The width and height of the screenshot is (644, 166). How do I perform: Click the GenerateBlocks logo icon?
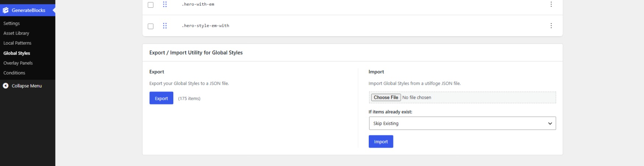click(x=6, y=10)
